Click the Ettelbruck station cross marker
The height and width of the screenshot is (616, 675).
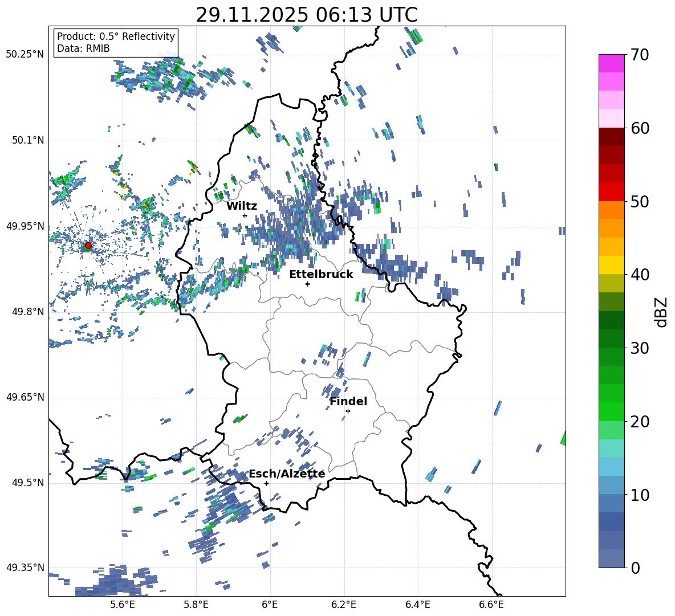[307, 284]
